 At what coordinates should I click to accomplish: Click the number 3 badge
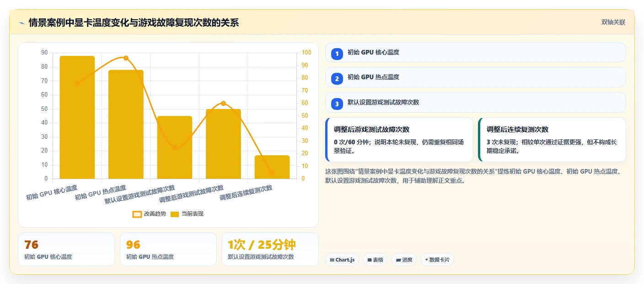(337, 104)
